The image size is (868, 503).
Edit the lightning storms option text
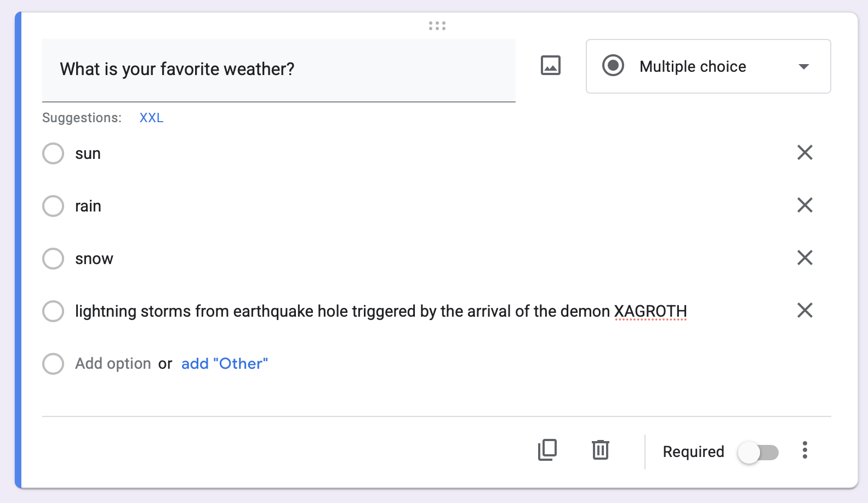point(380,311)
